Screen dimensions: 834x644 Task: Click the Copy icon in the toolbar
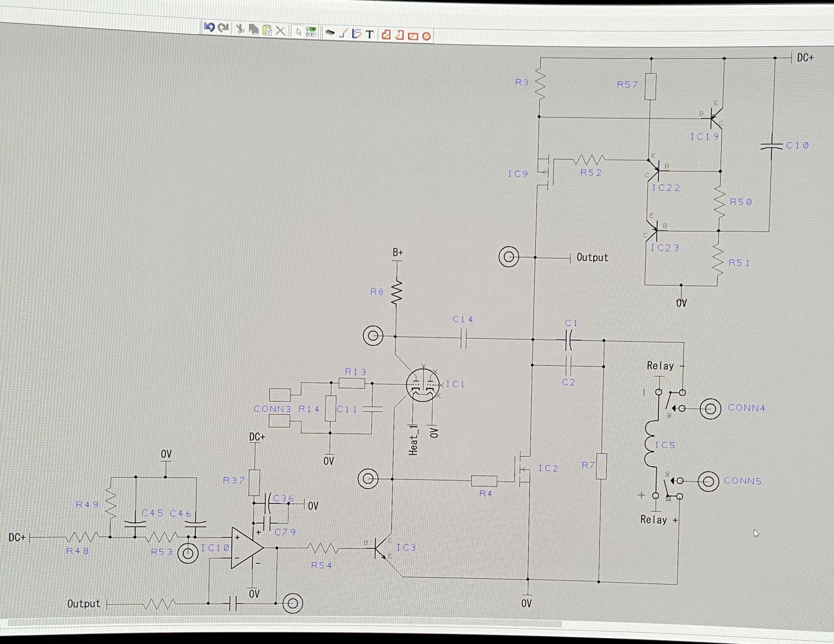click(x=254, y=30)
